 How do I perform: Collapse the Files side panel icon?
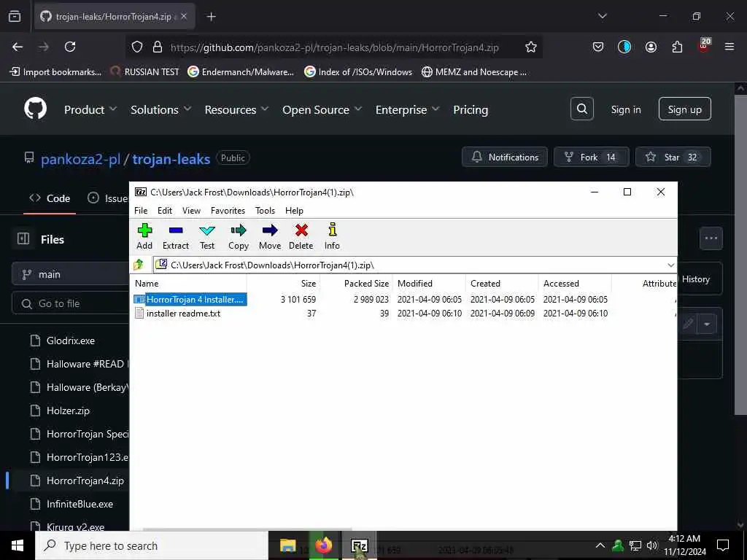click(23, 238)
